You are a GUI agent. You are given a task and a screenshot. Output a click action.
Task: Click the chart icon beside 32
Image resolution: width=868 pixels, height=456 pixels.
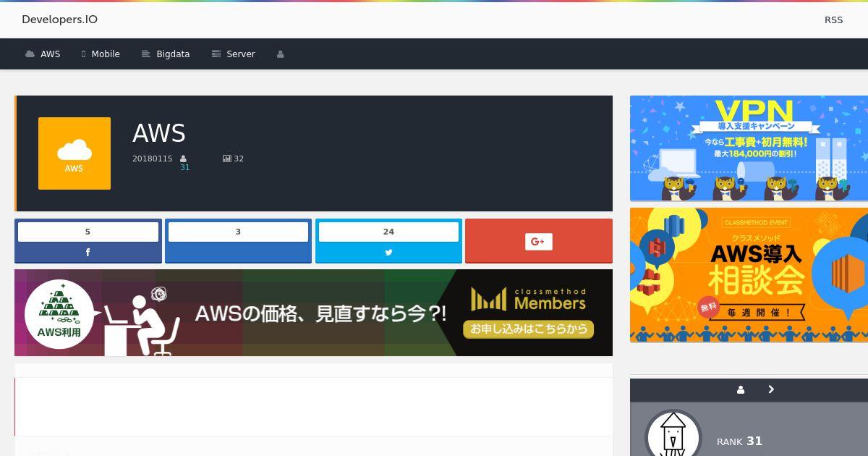pos(227,159)
